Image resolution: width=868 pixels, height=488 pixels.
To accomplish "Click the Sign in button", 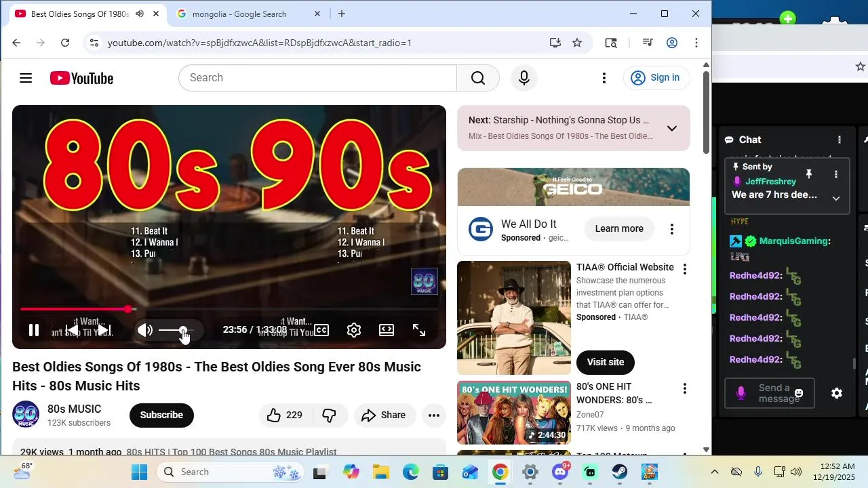I will coord(656,78).
